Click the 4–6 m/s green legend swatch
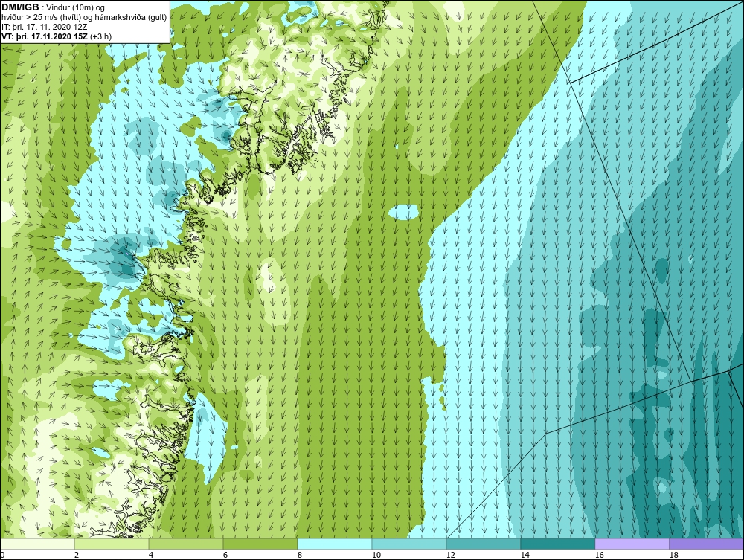Screen dimensions: 744x560 click(186, 544)
